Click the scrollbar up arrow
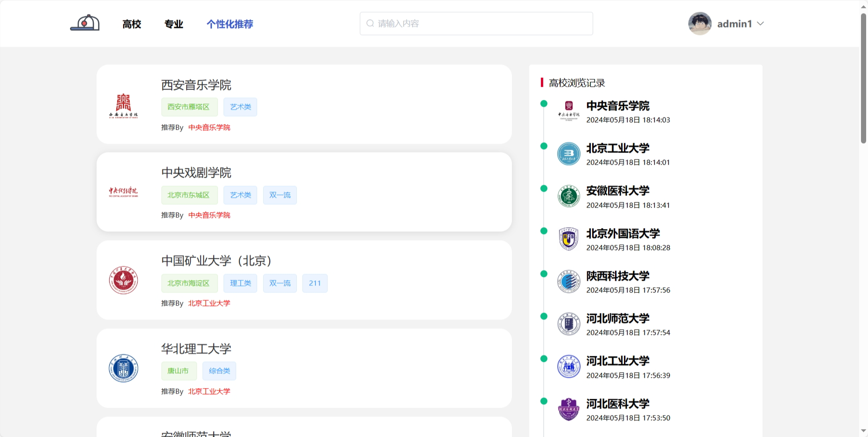 863,6
